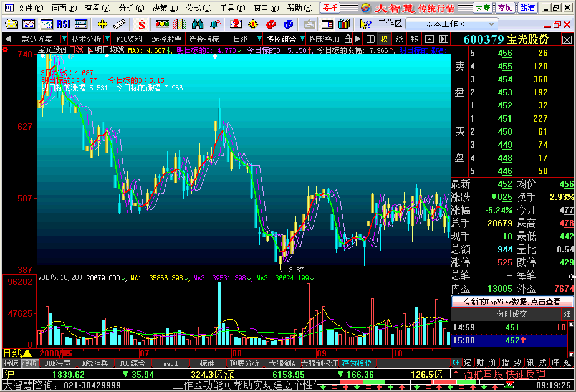Click the F10资料 button
Viewport: 576px width, 392px height.
(129, 39)
